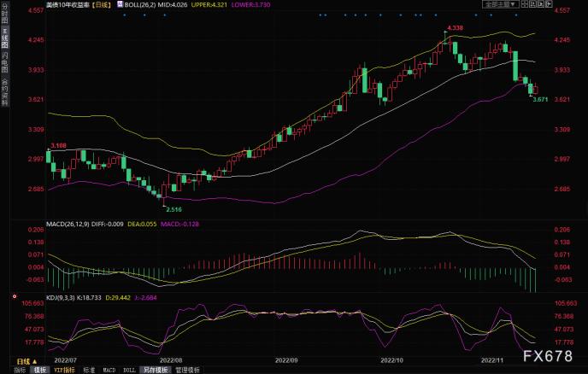588x374 pixels.
Task: Click the 2022/11 date label
Action: click(x=492, y=360)
